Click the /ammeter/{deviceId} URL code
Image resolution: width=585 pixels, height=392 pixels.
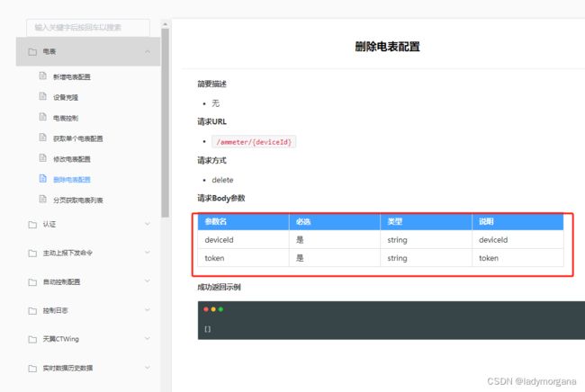point(254,142)
